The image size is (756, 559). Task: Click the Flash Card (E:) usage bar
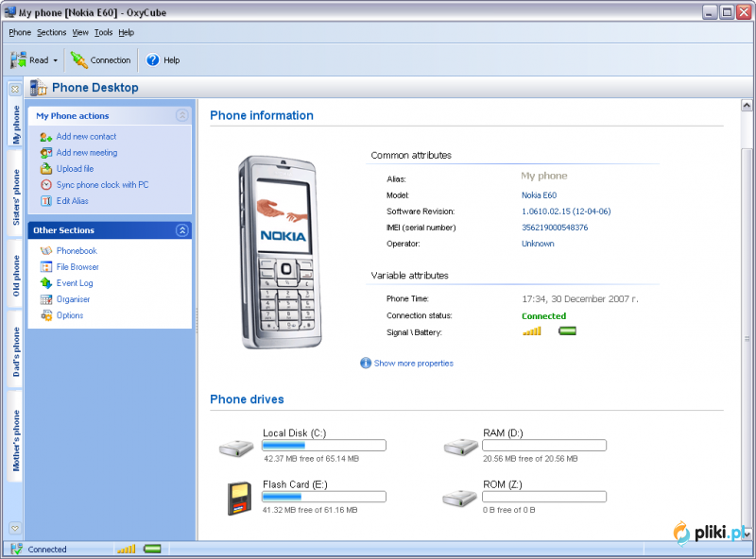pyautogui.click(x=324, y=497)
